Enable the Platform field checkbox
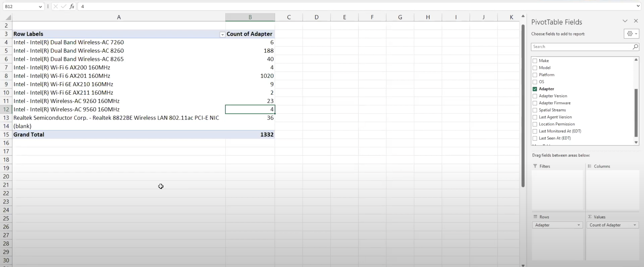The height and width of the screenshot is (267, 644). (x=535, y=75)
